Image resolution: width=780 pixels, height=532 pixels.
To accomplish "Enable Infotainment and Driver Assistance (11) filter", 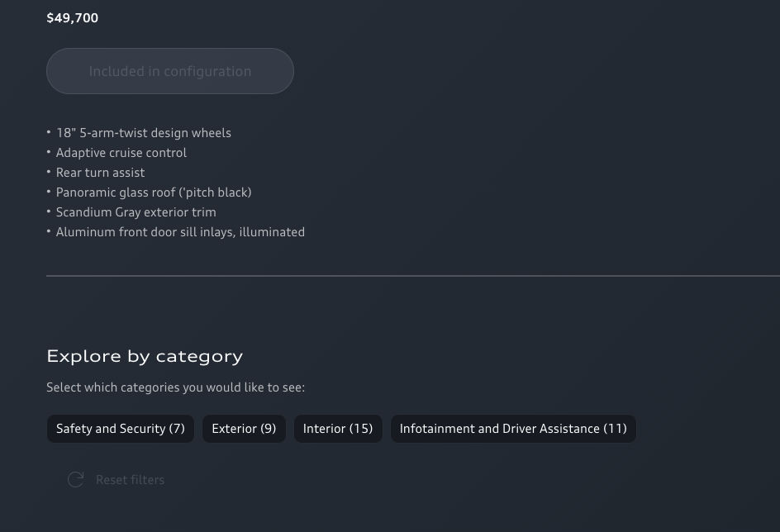I will pos(513,429).
